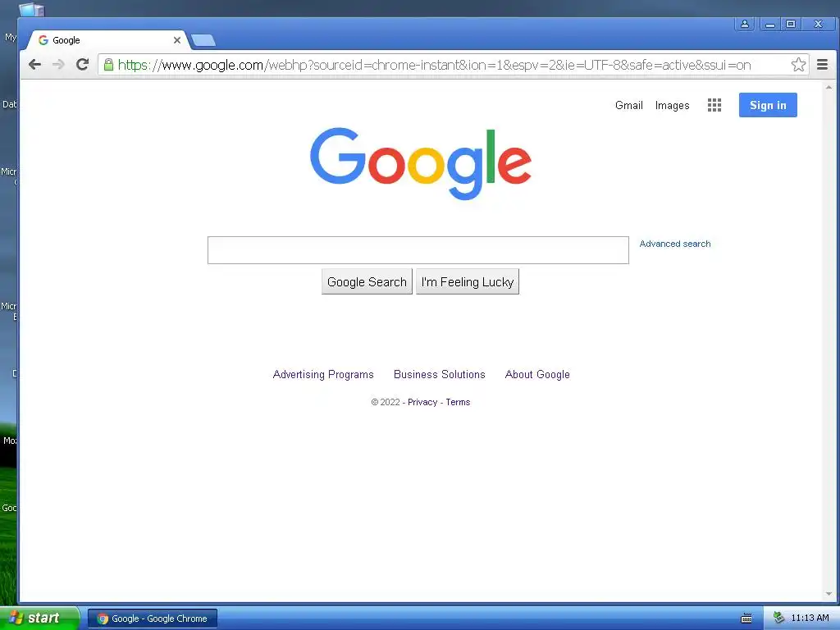This screenshot has height=630, width=840.
Task: Click the Sign in button
Action: (768, 105)
